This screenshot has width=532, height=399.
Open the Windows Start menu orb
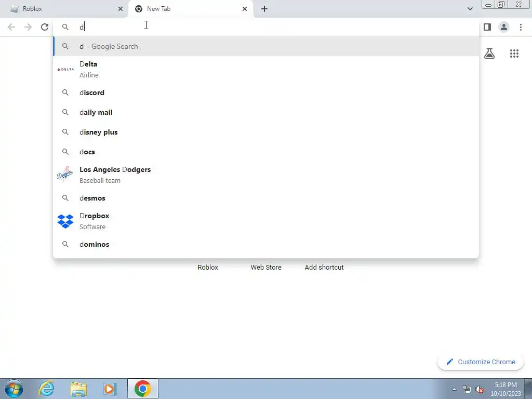point(14,389)
